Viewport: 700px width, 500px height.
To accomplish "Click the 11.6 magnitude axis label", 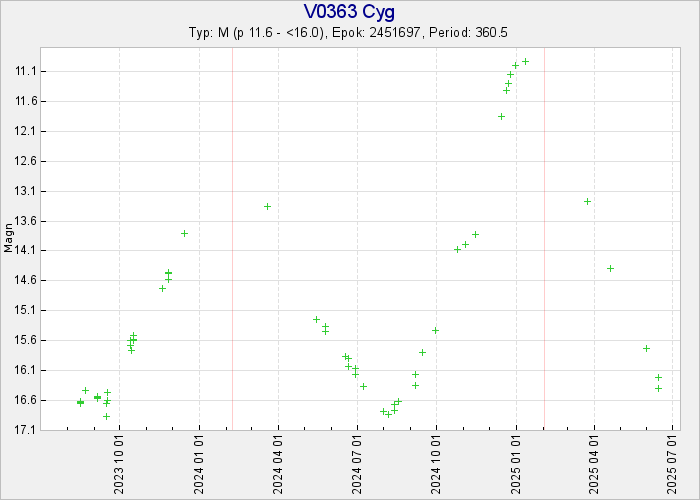I will pos(25,101).
